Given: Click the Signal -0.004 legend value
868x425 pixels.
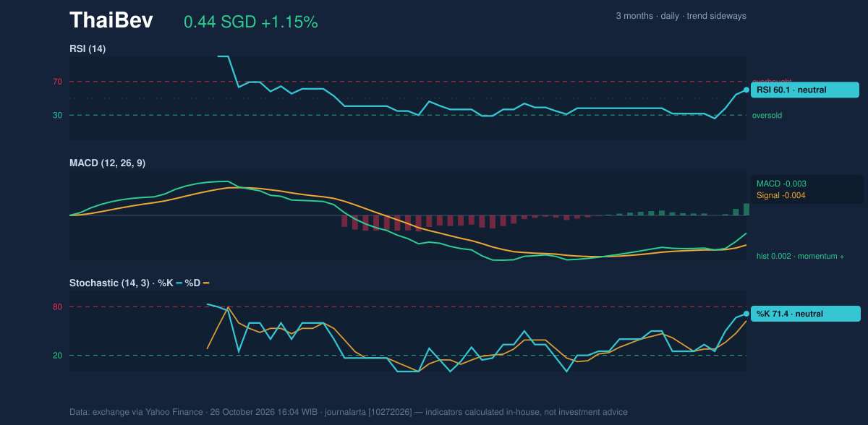Looking at the screenshot, I should 781,195.
